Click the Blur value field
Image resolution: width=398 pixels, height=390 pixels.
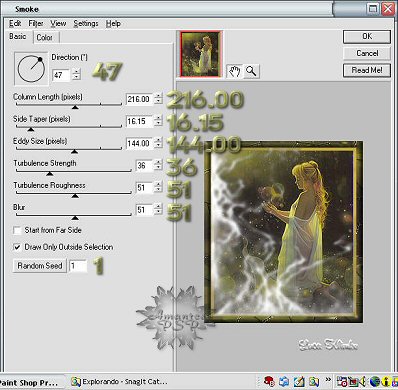pos(145,210)
